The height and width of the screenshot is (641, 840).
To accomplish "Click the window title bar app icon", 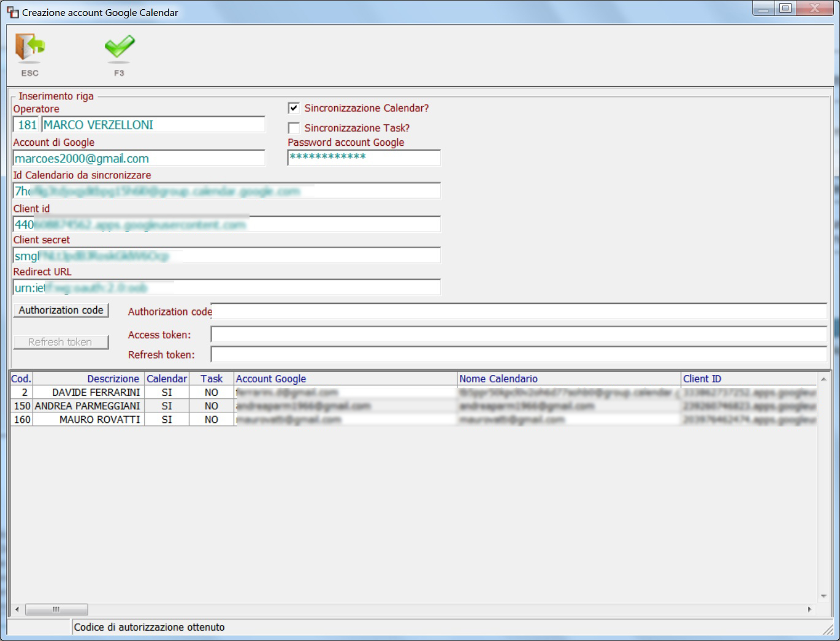I will [x=12, y=12].
